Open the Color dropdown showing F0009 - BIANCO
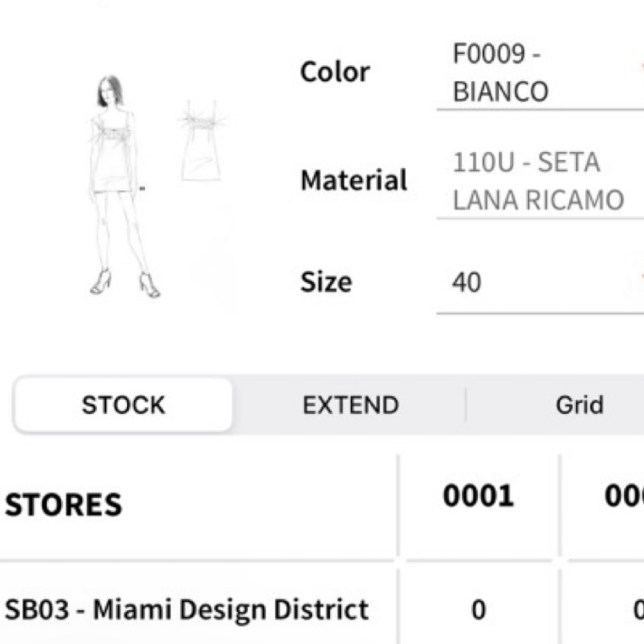Screen dimensions: 644x644 tap(533, 73)
